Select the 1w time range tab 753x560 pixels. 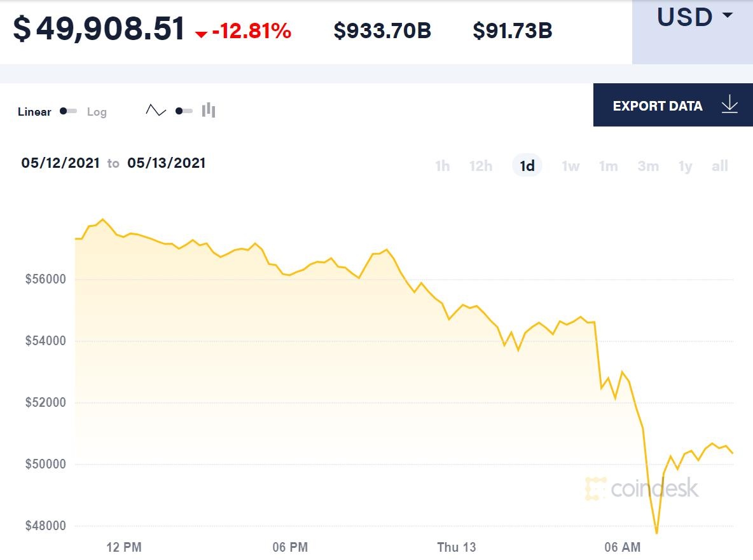click(570, 166)
